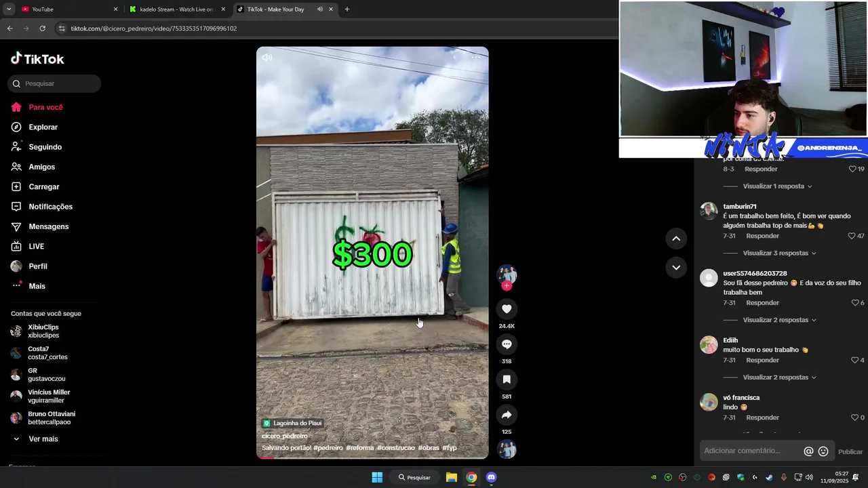Screen dimensions: 868x488
Task: Go to the previous video using up arrow
Action: (x=676, y=239)
